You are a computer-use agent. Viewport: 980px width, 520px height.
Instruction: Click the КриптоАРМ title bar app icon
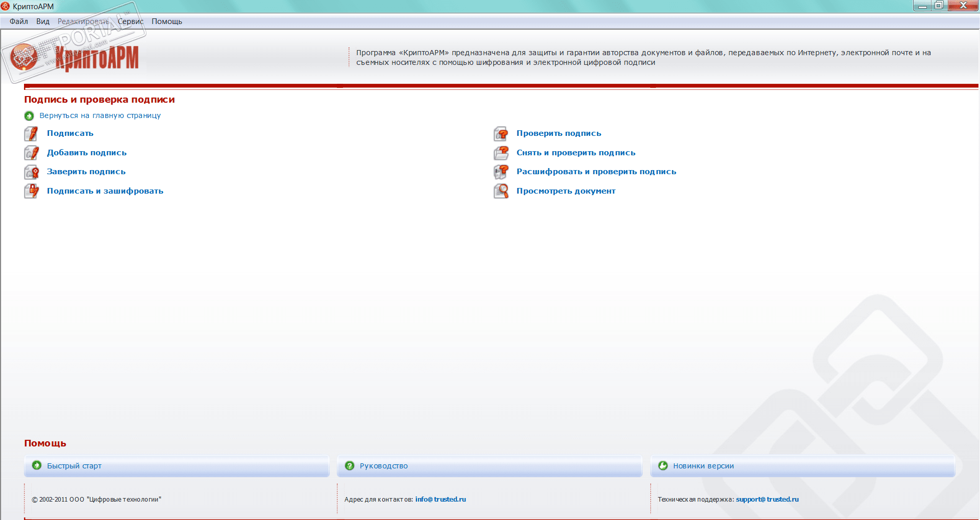click(x=6, y=6)
